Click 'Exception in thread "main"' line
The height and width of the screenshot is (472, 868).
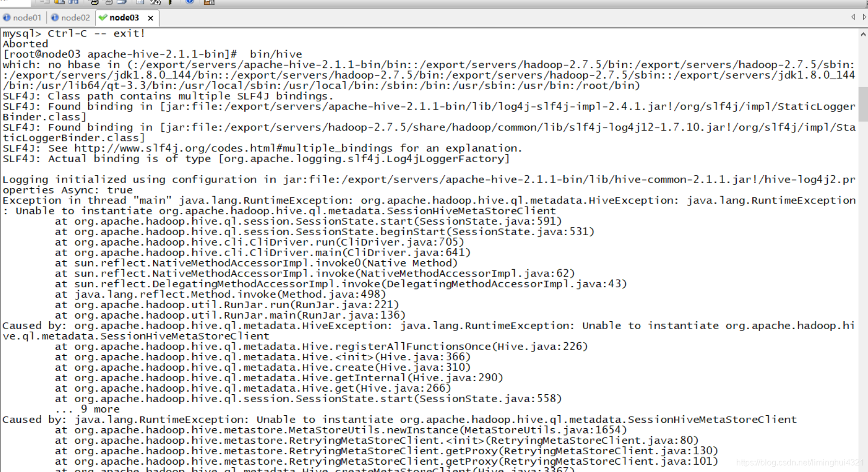coord(429,200)
